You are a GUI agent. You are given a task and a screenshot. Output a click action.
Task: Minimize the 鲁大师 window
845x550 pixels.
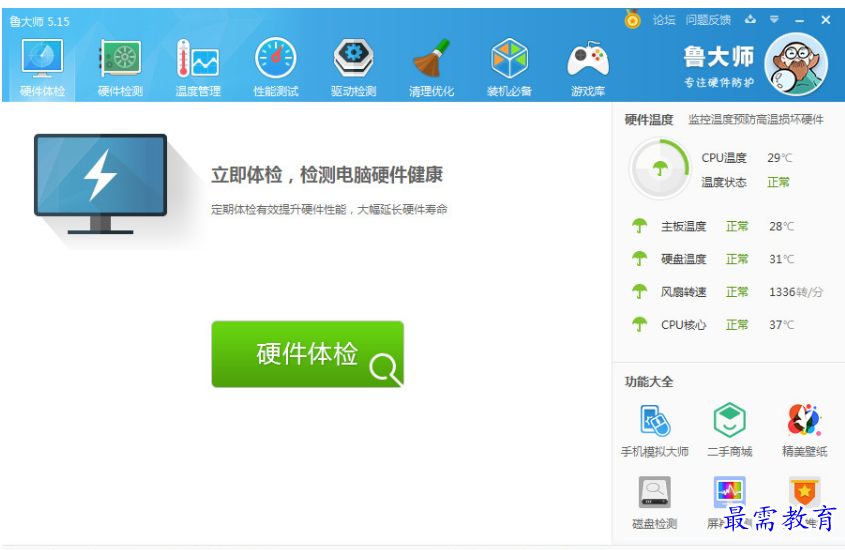(800, 20)
